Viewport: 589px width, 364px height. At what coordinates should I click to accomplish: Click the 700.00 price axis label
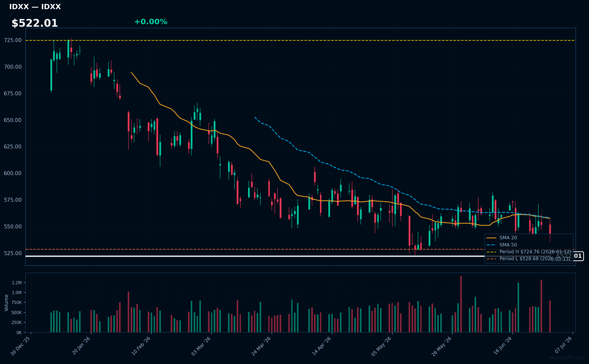pyautogui.click(x=13, y=67)
